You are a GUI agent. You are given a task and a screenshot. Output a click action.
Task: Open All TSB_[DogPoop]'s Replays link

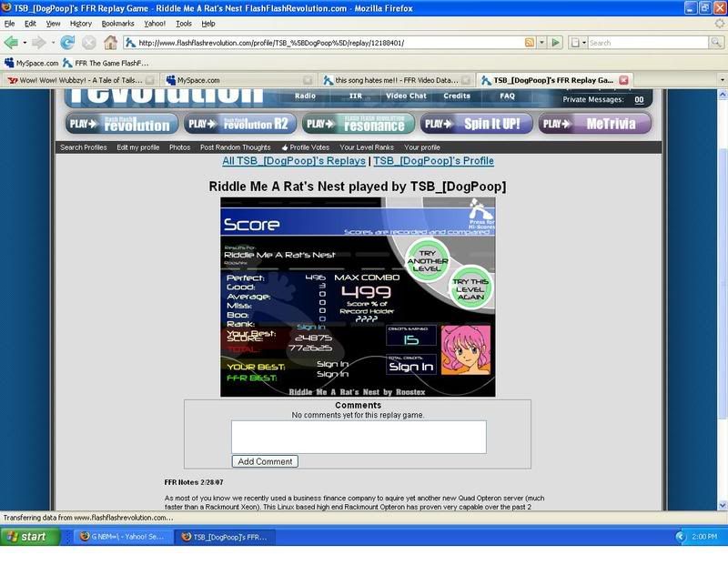point(294,161)
